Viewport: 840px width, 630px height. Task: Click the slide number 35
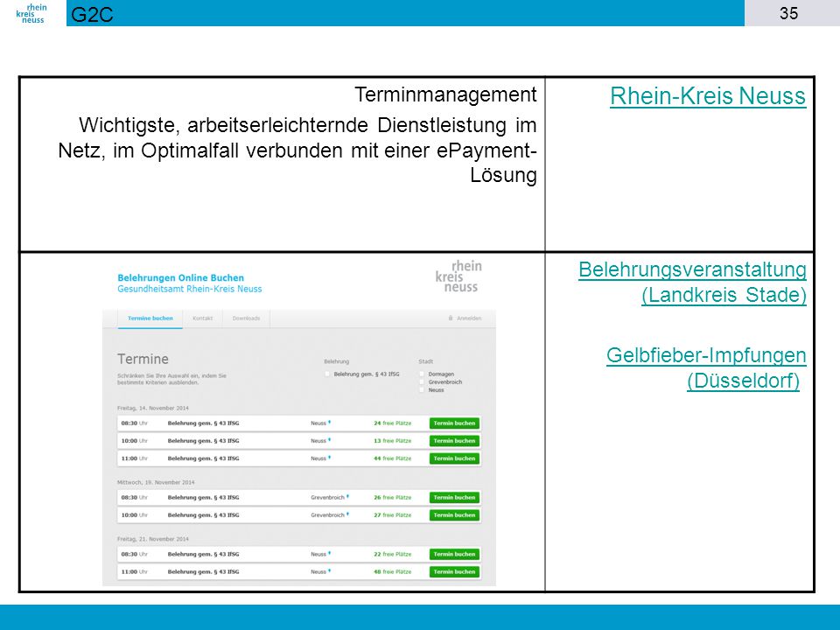click(788, 13)
